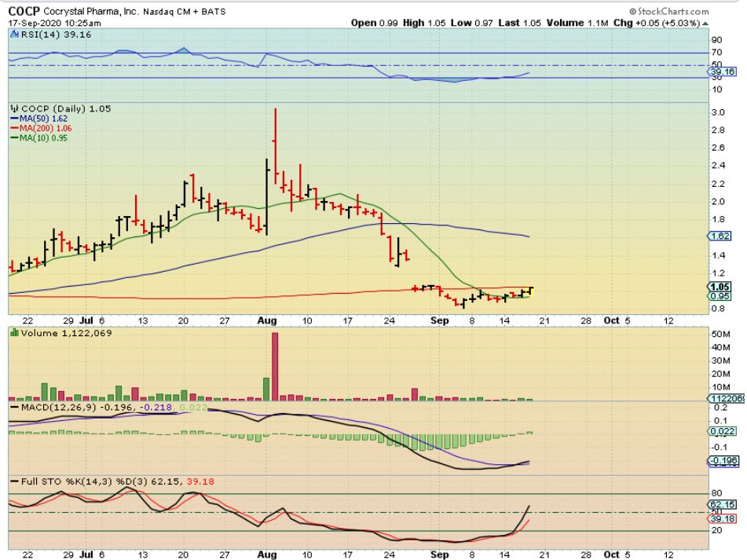Click the 17-Sep-2020 10:25am timestamp

[54, 23]
